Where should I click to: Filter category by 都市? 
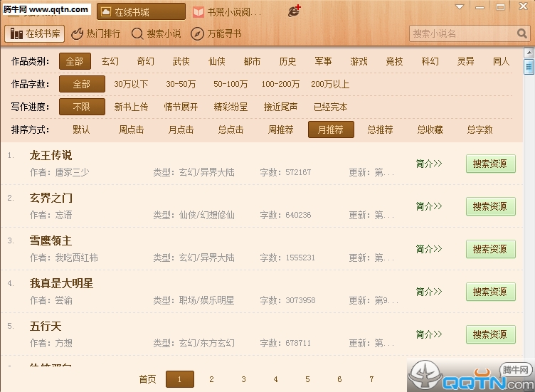pos(252,61)
